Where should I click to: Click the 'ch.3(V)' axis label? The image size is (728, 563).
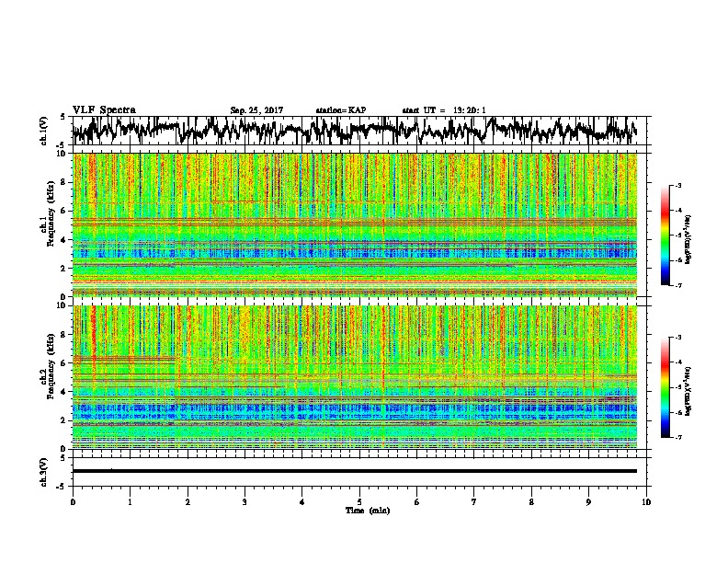44,472
